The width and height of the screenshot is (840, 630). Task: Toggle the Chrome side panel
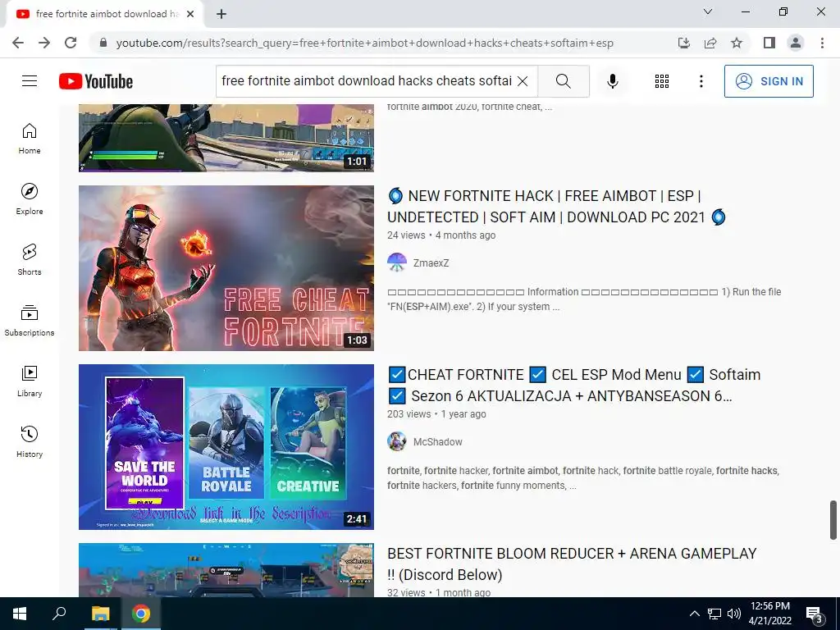(769, 43)
